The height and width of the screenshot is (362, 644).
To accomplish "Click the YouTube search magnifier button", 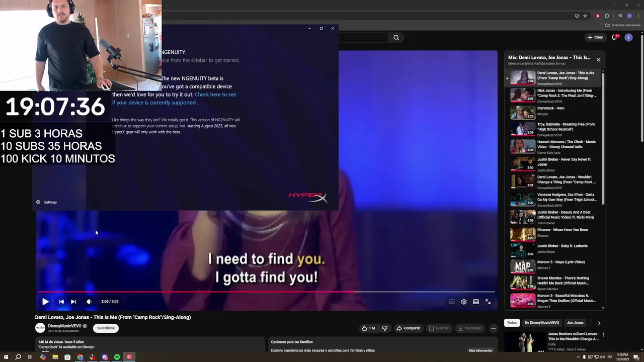I will [396, 37].
